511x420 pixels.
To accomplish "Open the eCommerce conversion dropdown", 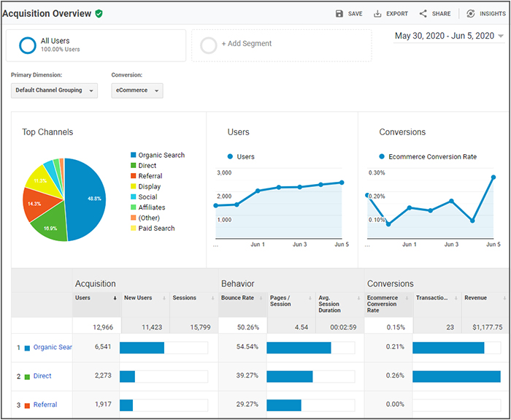I will (137, 91).
